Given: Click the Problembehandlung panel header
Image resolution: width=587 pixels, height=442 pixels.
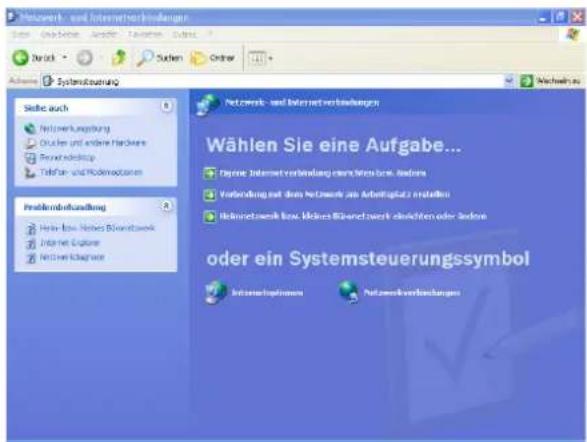Looking at the screenshot, I should click(x=95, y=207).
